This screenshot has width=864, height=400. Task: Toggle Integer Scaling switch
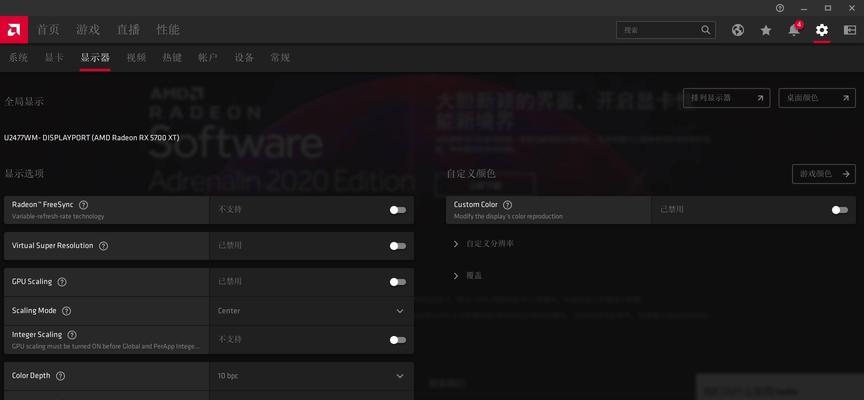[397, 340]
